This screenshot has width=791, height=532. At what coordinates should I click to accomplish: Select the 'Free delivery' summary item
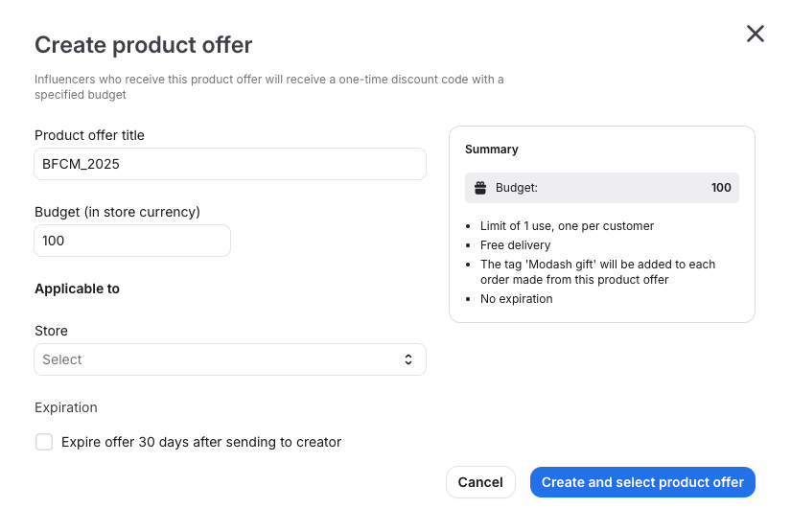pyautogui.click(x=516, y=245)
